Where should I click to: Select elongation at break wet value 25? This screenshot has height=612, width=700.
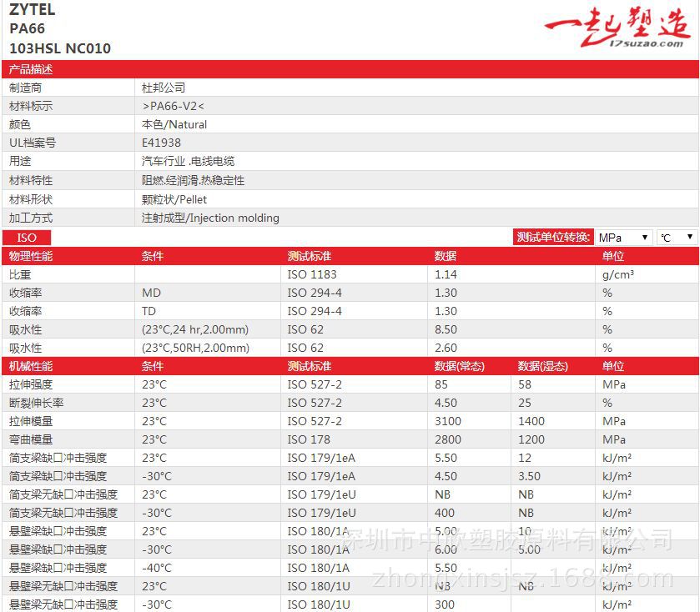tap(525, 403)
